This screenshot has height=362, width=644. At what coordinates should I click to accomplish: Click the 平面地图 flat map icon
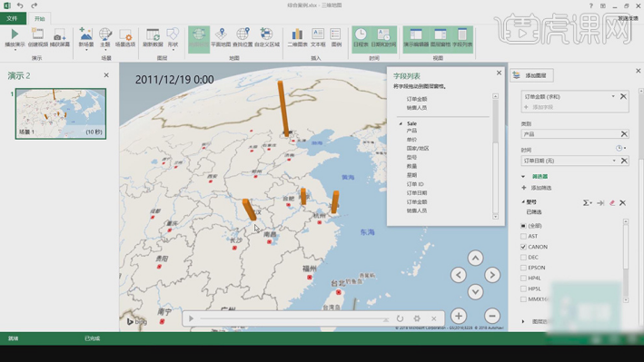221,34
